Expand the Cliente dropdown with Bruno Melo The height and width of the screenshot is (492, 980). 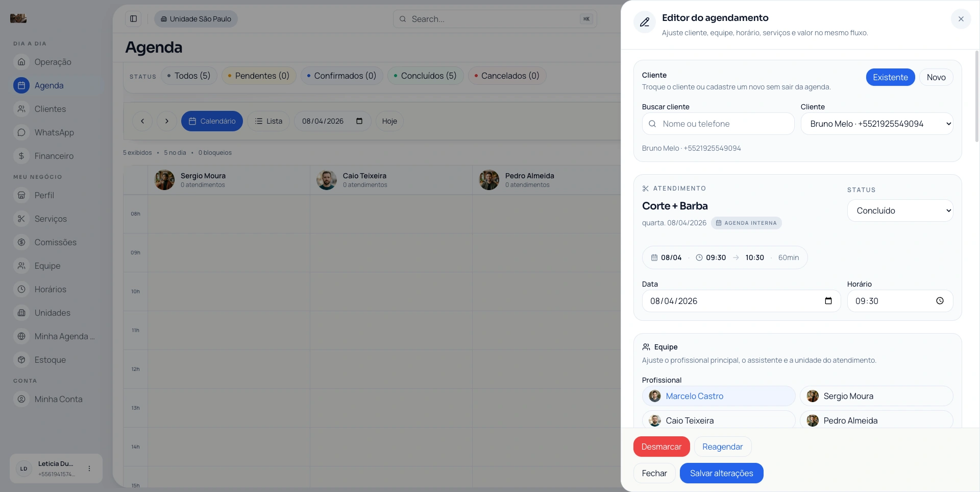click(877, 124)
